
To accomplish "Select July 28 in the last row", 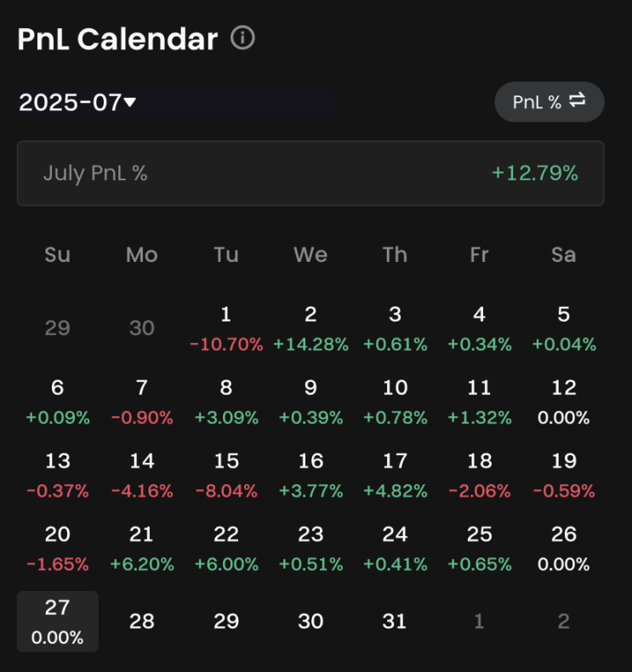I will [141, 622].
